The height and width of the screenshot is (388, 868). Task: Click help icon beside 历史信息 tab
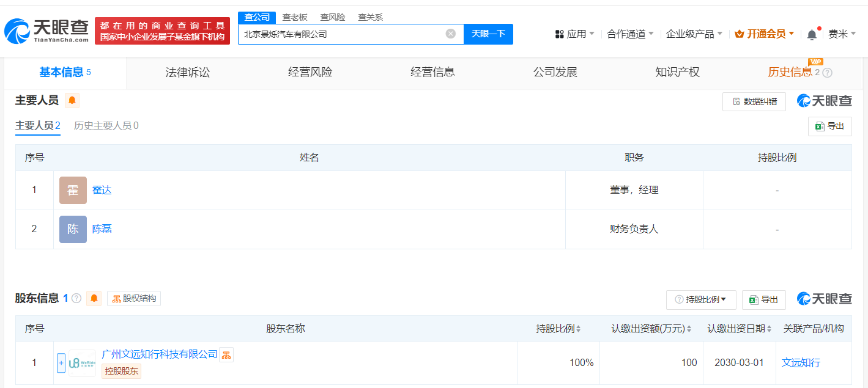pyautogui.click(x=828, y=73)
